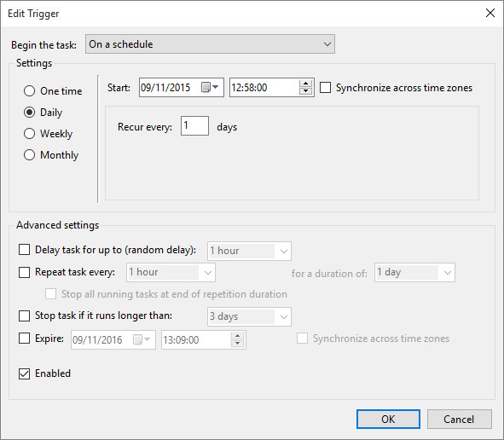The image size is (504, 440).
Task: Enable Delay task for up to random delay
Action: [25, 250]
